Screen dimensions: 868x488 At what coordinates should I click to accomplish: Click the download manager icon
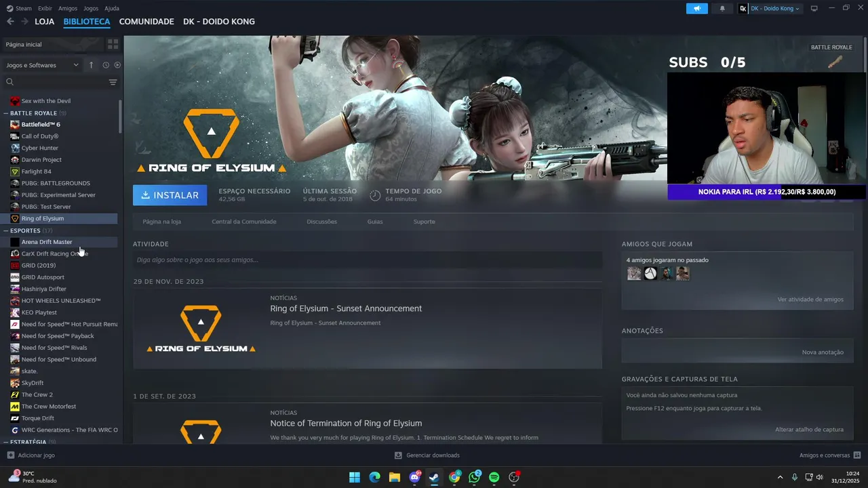click(x=398, y=455)
